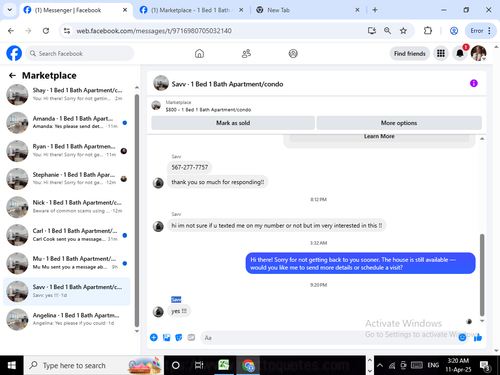Click the phone number 567-277-7757 message
The height and width of the screenshot is (375, 500).
click(x=189, y=167)
